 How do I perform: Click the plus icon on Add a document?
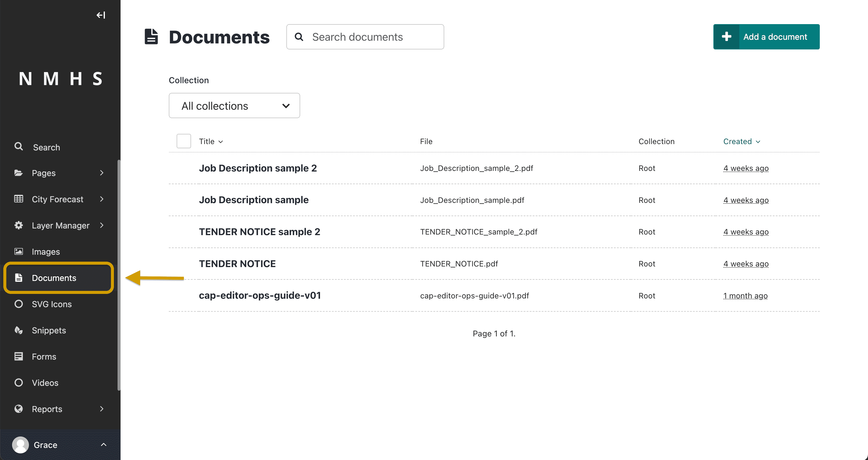726,37
